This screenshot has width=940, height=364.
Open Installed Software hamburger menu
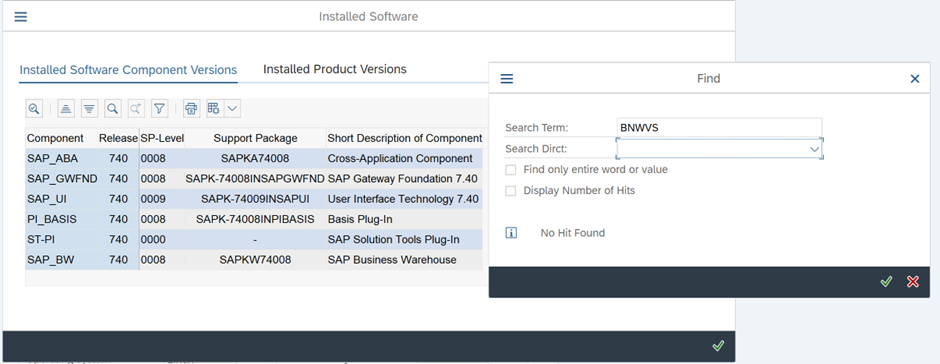(20, 16)
